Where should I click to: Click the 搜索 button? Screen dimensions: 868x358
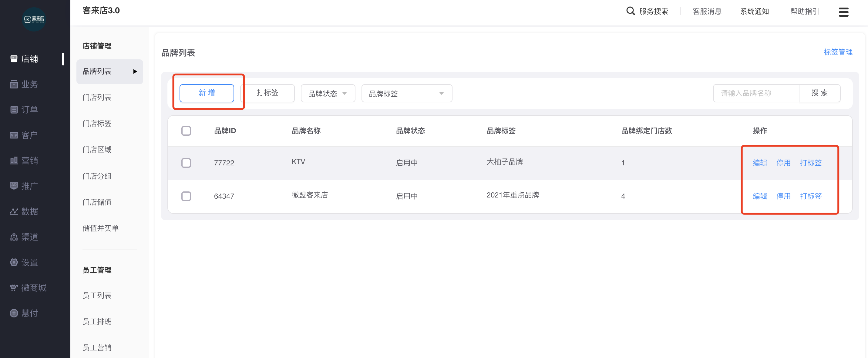point(819,93)
